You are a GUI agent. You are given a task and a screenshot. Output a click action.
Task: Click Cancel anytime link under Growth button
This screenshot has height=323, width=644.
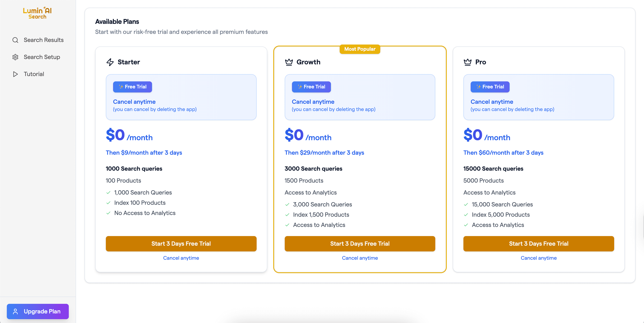click(360, 258)
